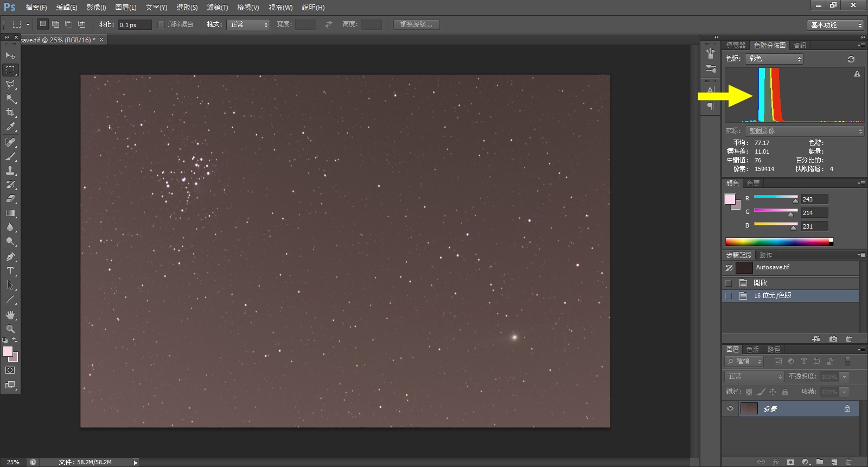Select the Zoom tool in toolbar
This screenshot has height=467, width=868.
(10, 329)
